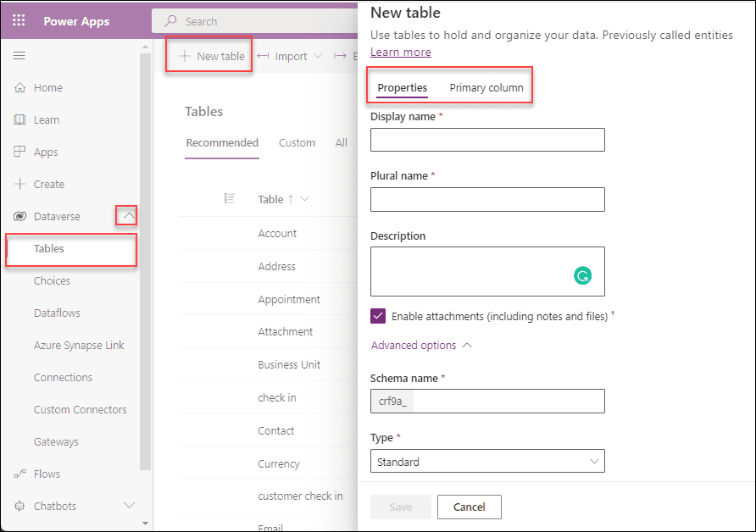Image resolution: width=756 pixels, height=532 pixels.
Task: Click the Power Apps title
Action: pyautogui.click(x=76, y=21)
